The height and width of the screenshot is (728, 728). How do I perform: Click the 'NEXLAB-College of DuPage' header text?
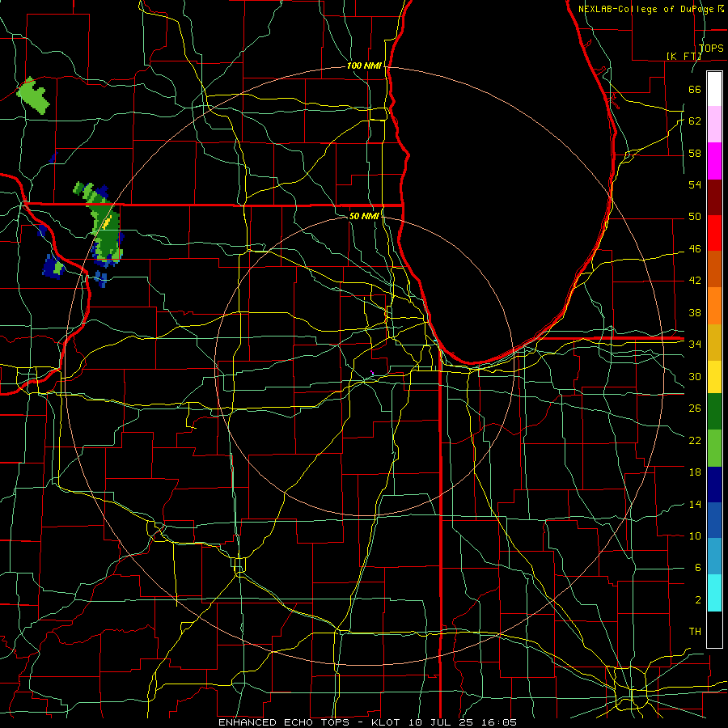[x=645, y=9]
